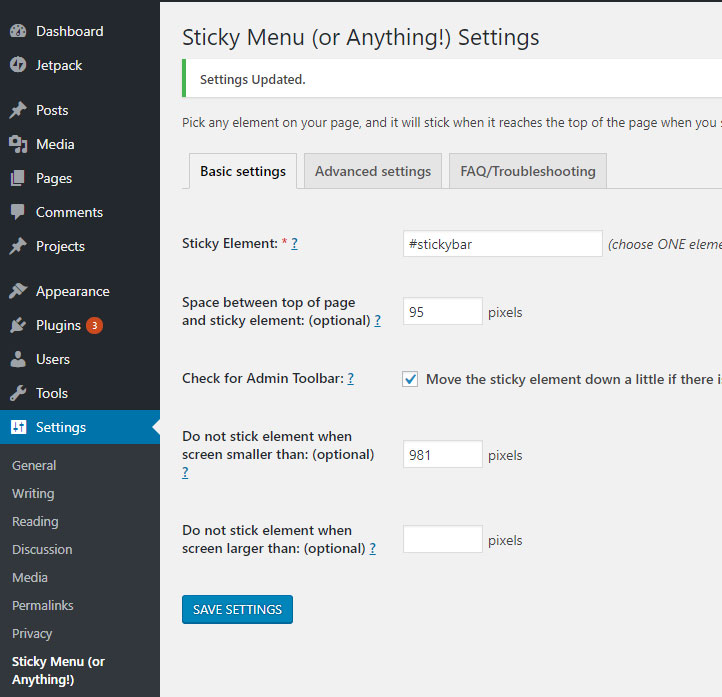Click the Posts pushpin icon
This screenshot has height=697, width=722.
point(18,110)
